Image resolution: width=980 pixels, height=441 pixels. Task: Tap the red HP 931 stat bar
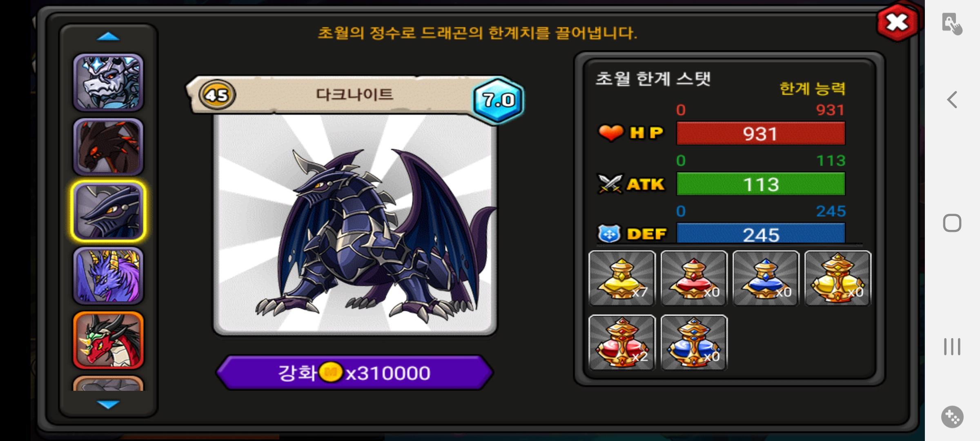click(x=761, y=134)
